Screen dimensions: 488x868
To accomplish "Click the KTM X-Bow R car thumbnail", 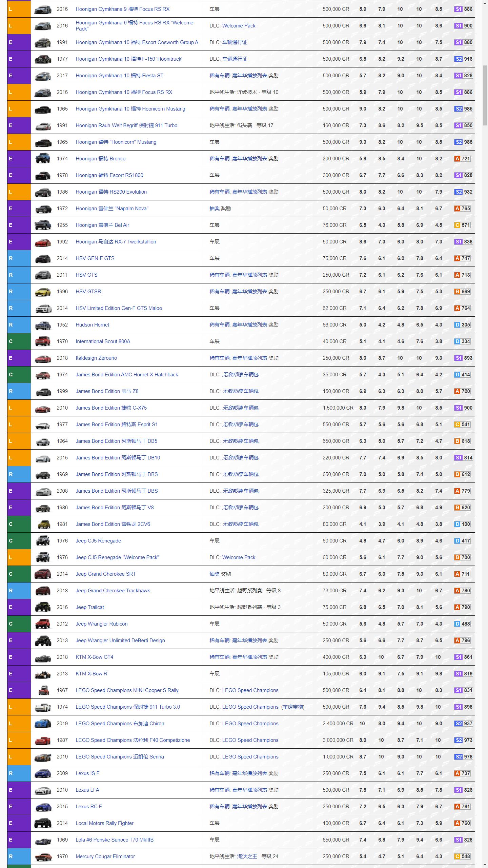I will (43, 674).
